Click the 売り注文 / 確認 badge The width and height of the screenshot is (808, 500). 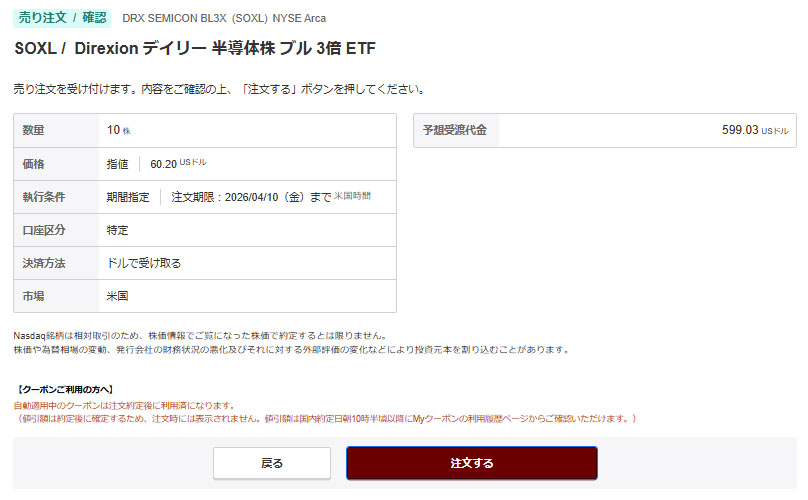[x=62, y=17]
